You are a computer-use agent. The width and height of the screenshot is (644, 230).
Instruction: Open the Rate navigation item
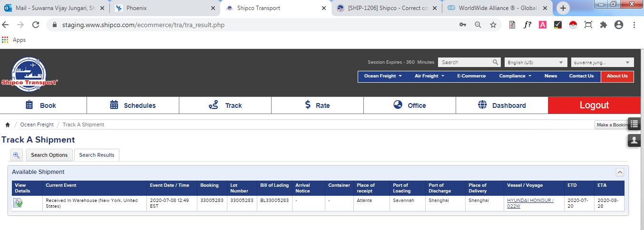pos(317,105)
